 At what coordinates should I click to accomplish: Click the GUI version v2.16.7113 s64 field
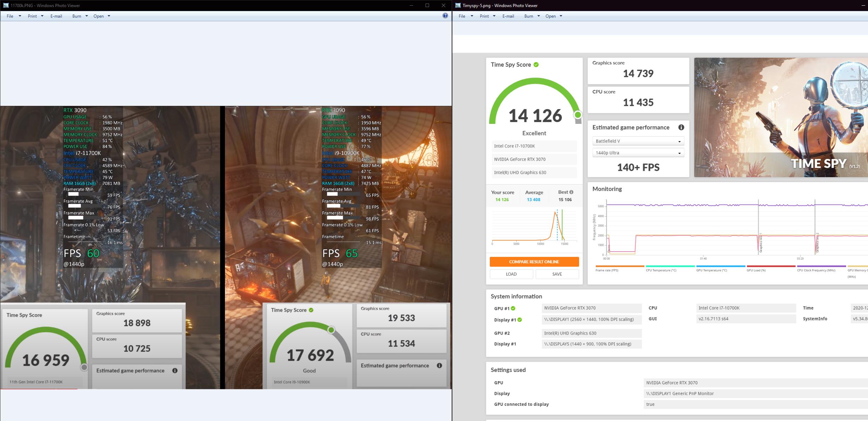pos(746,319)
